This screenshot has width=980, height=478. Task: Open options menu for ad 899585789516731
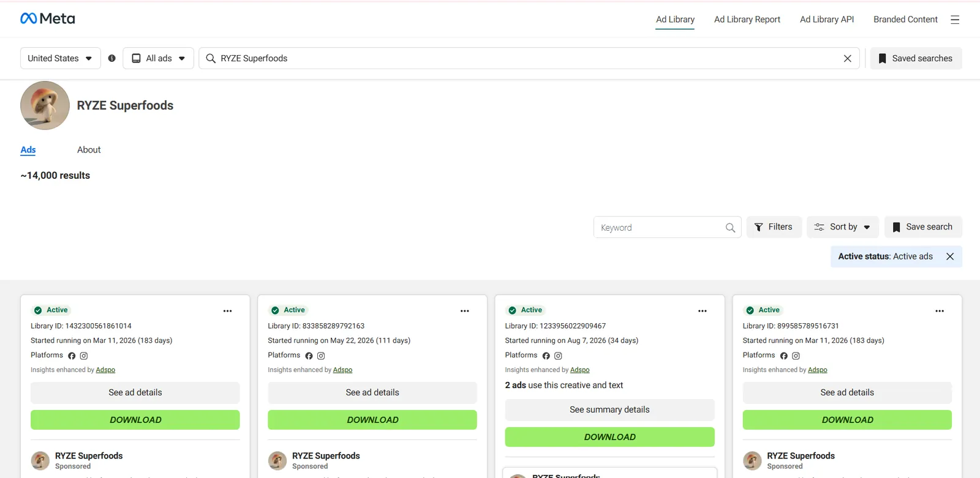pos(940,311)
